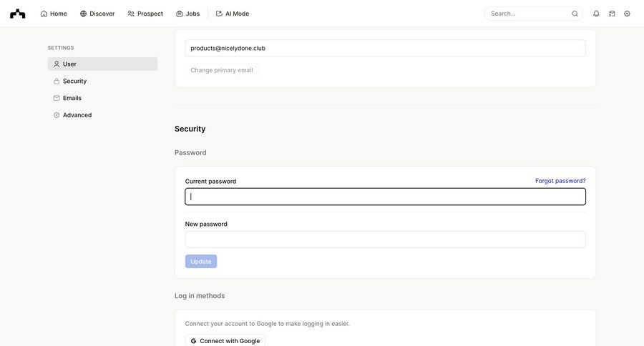Click the products@nicelydone.club email field
Image resolution: width=644 pixels, height=346 pixels.
point(385,48)
